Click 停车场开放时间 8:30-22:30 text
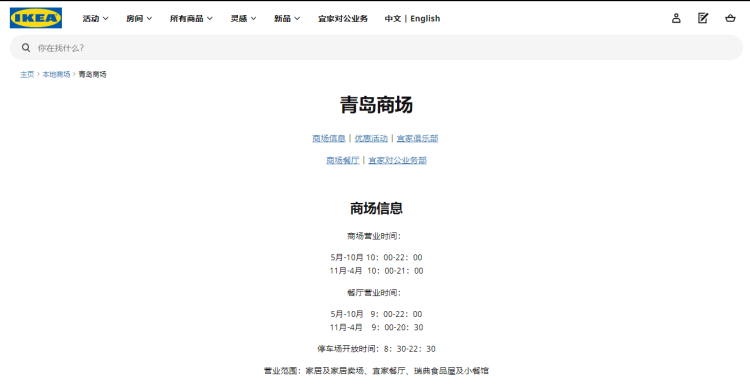The width and height of the screenshot is (750, 384). [376, 349]
